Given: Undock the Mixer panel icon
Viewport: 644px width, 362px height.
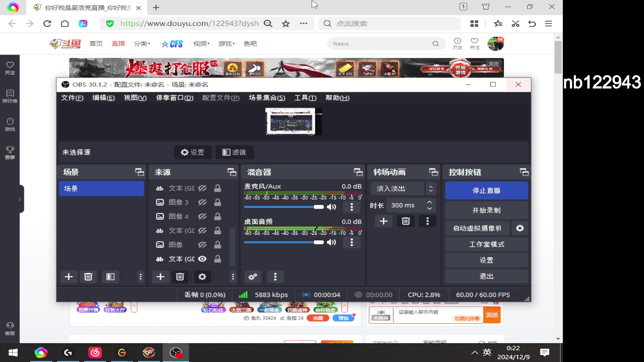Looking at the screenshot, I should tap(358, 172).
